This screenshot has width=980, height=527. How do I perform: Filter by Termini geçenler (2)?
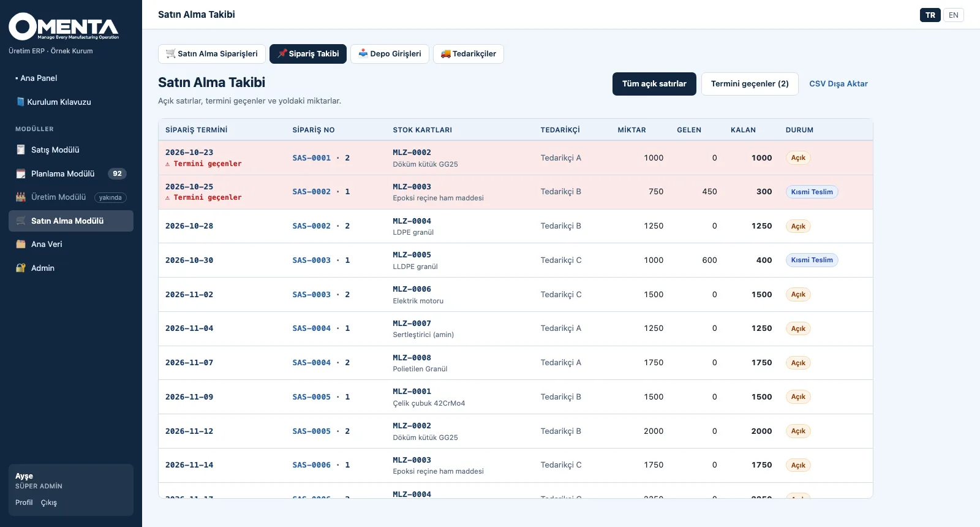click(750, 84)
